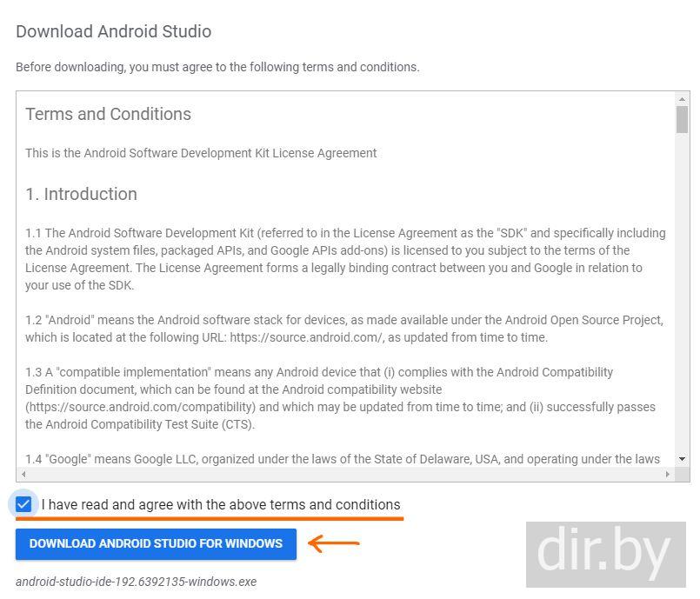Click the SDK License Agreement sentence
The image size is (700, 599).
pos(201,153)
